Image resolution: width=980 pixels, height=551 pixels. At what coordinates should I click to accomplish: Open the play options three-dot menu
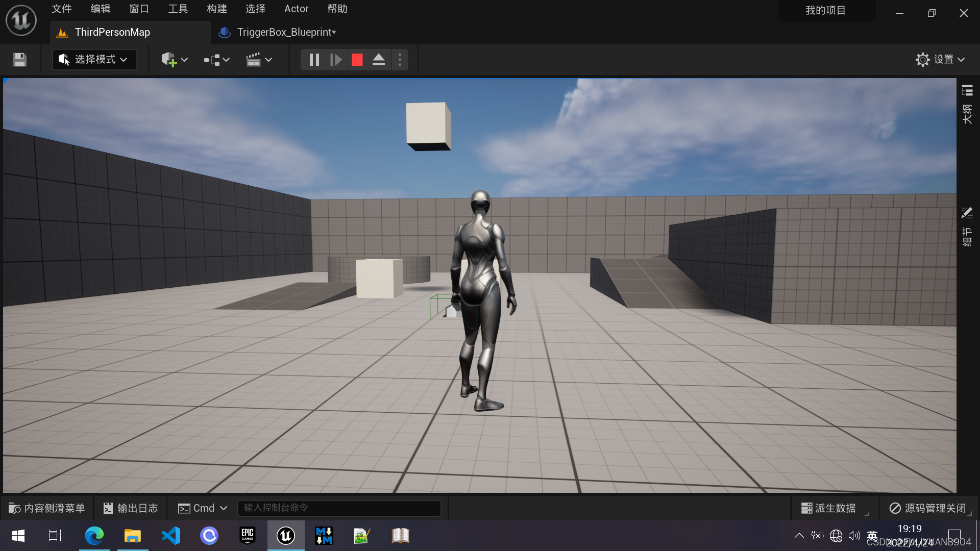[400, 60]
